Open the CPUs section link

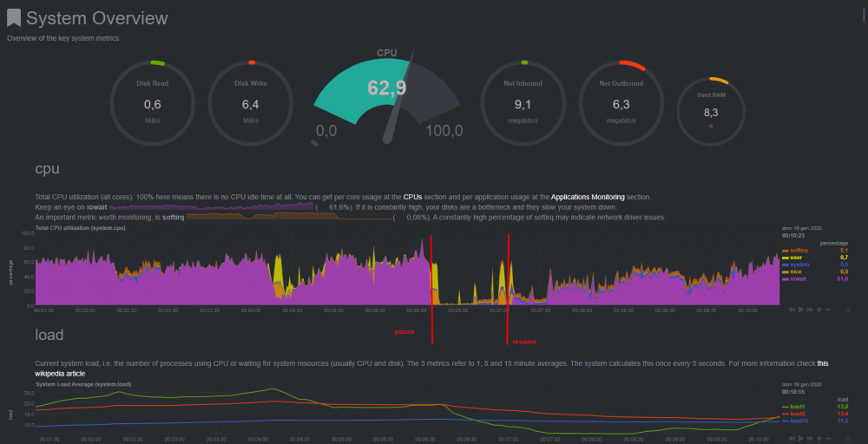pos(413,197)
